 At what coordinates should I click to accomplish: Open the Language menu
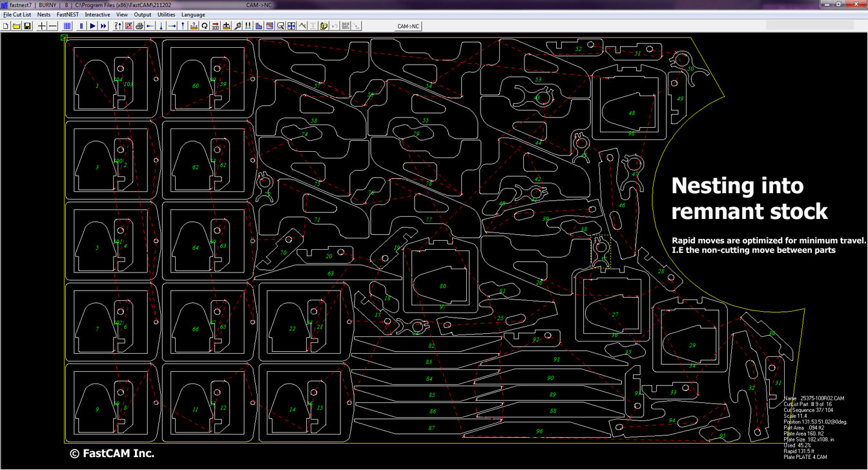(193, 14)
